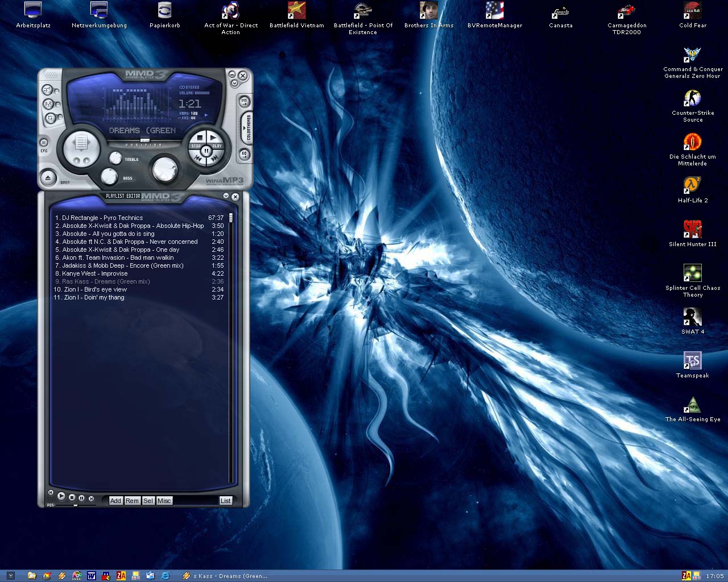The image size is (728, 582).
Task: Click the Winamp taskbar button Kass - Dreams
Action: pyautogui.click(x=225, y=576)
